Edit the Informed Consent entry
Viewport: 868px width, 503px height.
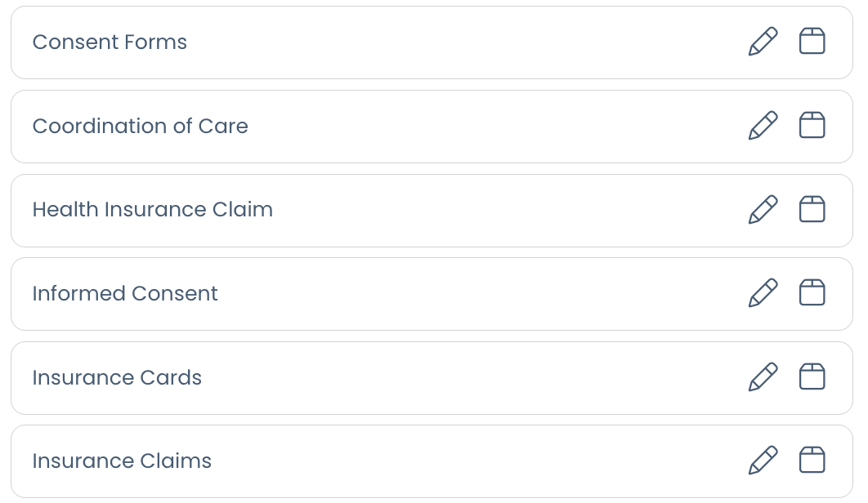pos(763,293)
